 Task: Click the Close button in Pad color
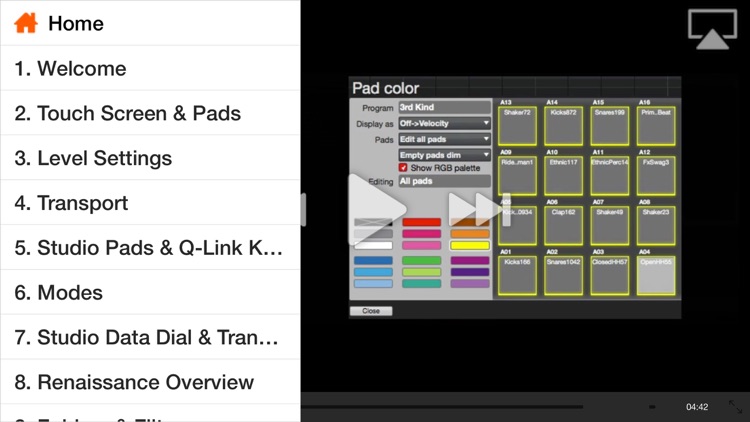pos(371,311)
